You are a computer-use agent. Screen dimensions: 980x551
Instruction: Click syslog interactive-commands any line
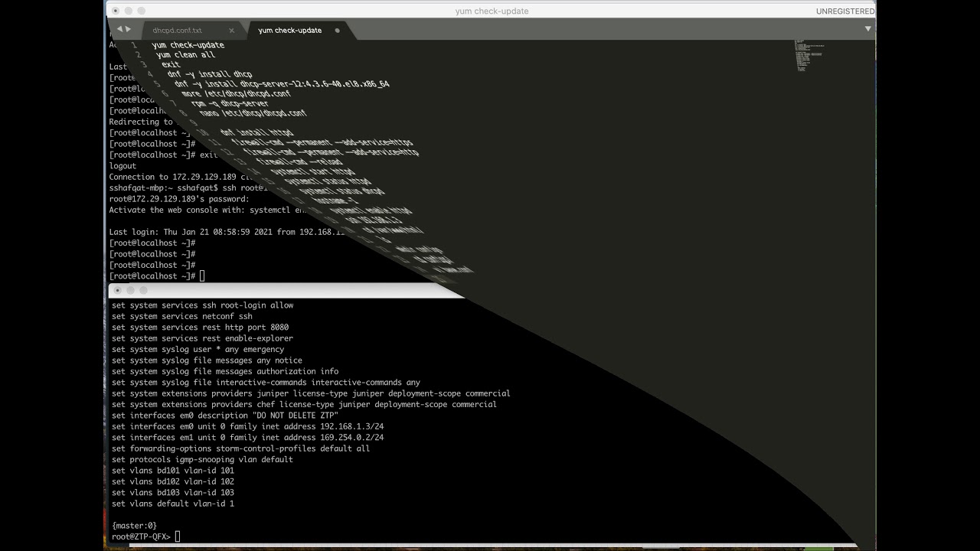tap(266, 383)
